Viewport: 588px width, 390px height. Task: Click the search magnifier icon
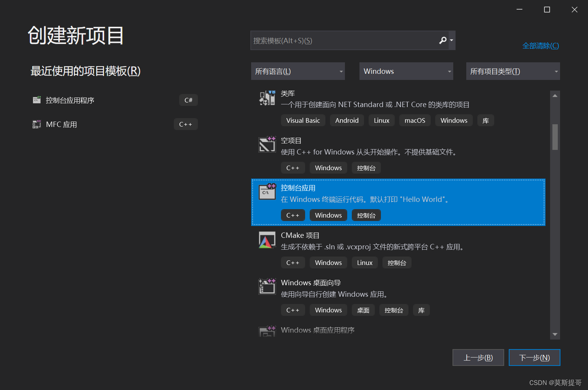[x=442, y=40]
